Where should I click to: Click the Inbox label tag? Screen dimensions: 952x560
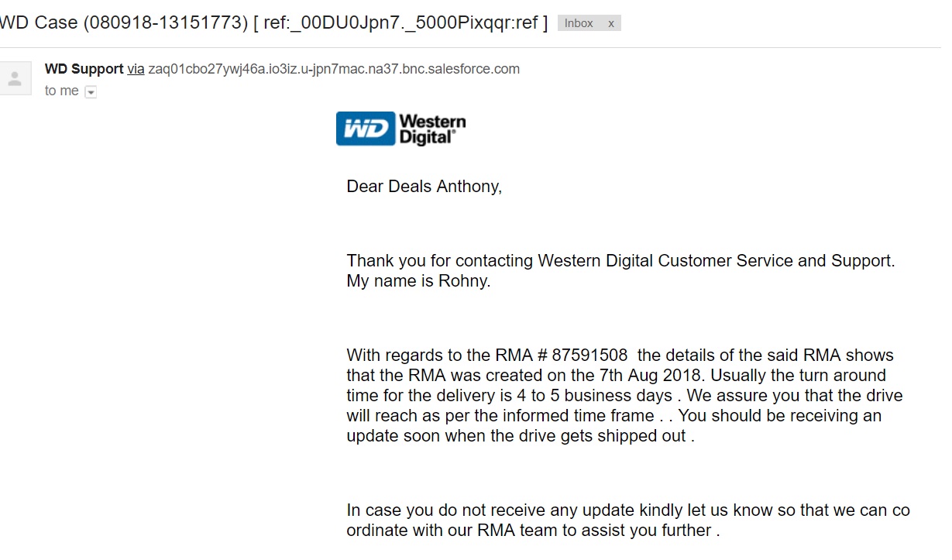(579, 23)
